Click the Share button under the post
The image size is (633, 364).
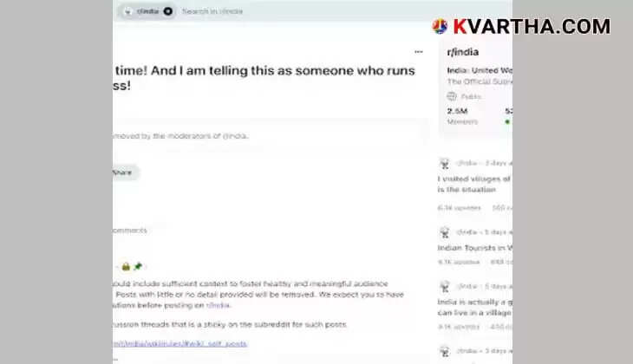click(124, 172)
